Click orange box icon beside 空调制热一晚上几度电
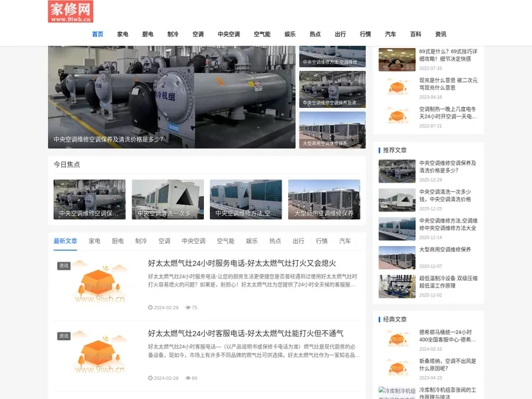 point(397,117)
